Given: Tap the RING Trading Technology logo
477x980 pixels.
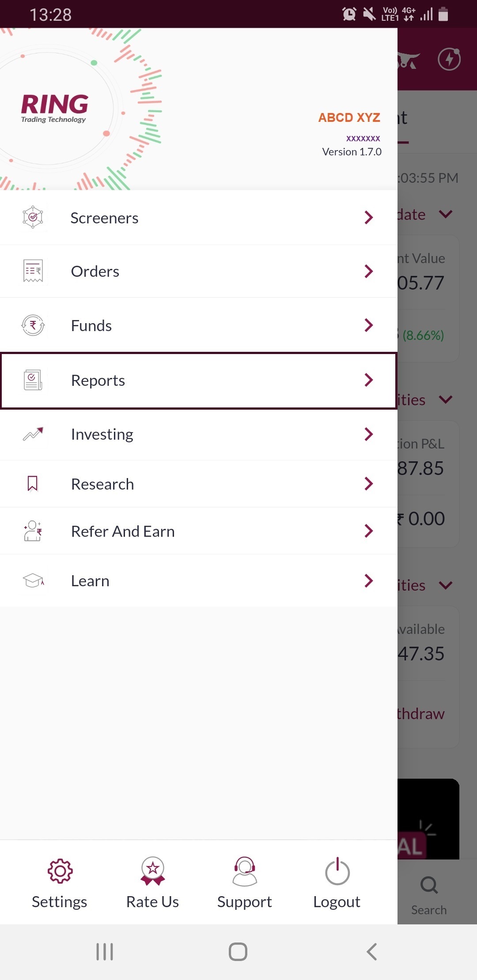Looking at the screenshot, I should [54, 108].
